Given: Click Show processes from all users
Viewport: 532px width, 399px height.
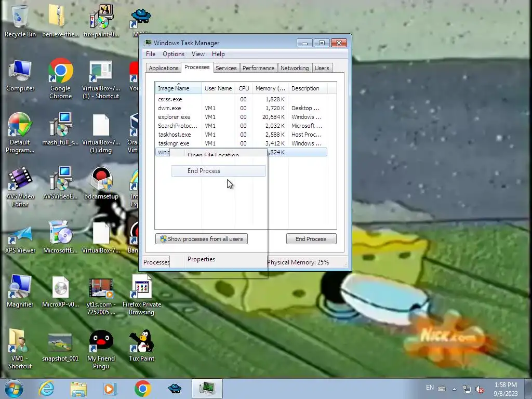Looking at the screenshot, I should click(202, 239).
